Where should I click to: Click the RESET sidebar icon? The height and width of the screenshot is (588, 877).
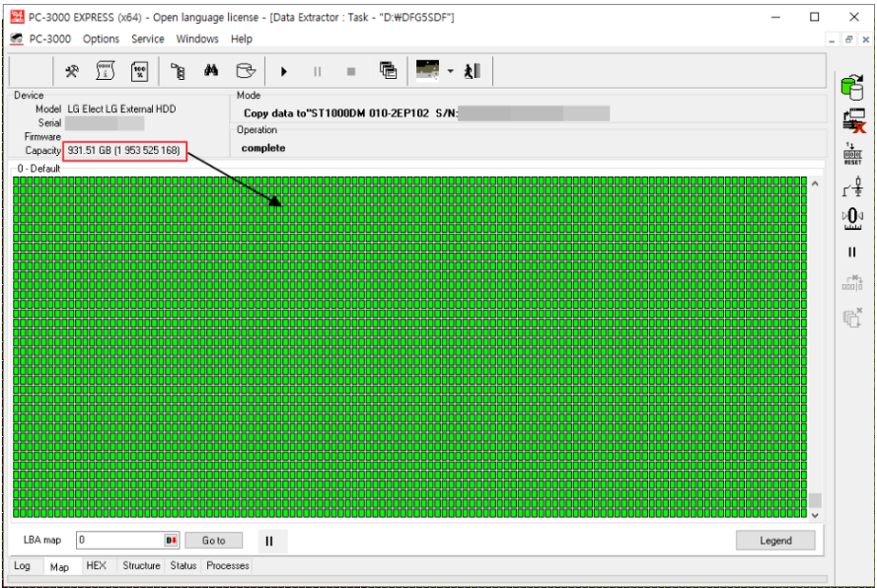pos(852,153)
